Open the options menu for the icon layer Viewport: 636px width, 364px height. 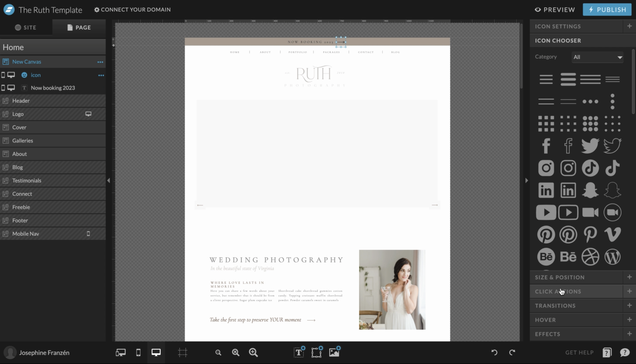(x=101, y=75)
